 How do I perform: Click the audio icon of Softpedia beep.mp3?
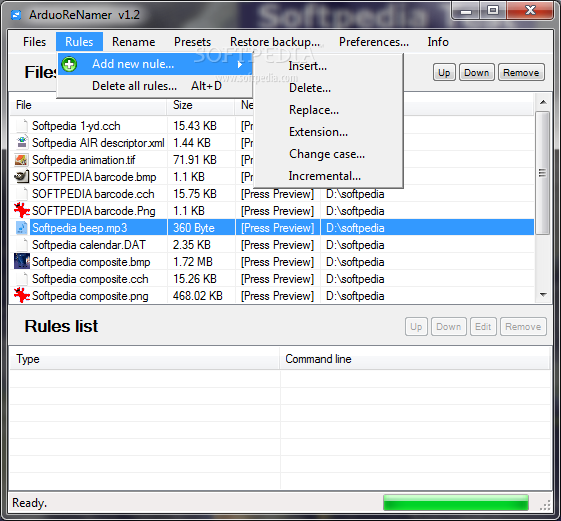tap(21, 228)
